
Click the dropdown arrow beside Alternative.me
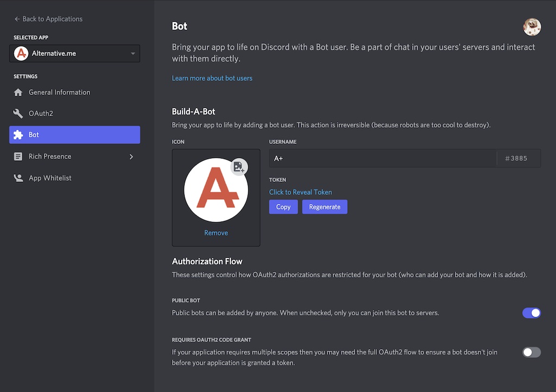(x=132, y=53)
